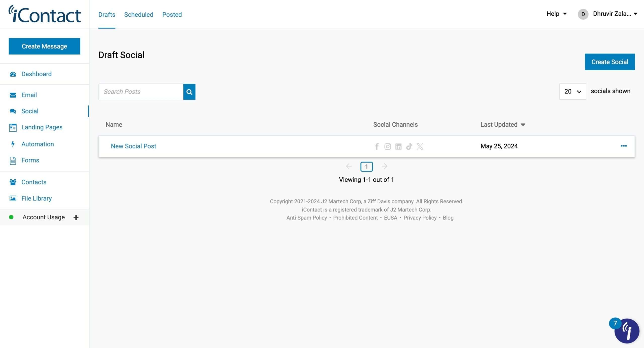Open Dashboard in the sidebar
Image resolution: width=644 pixels, height=348 pixels.
coord(36,74)
